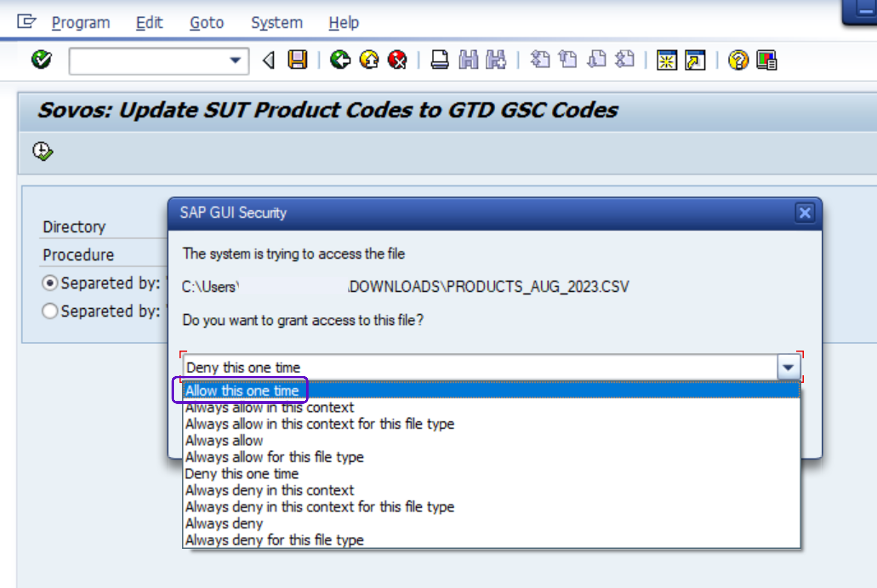
Task: Click the green checkmark Enter icon
Action: click(41, 60)
